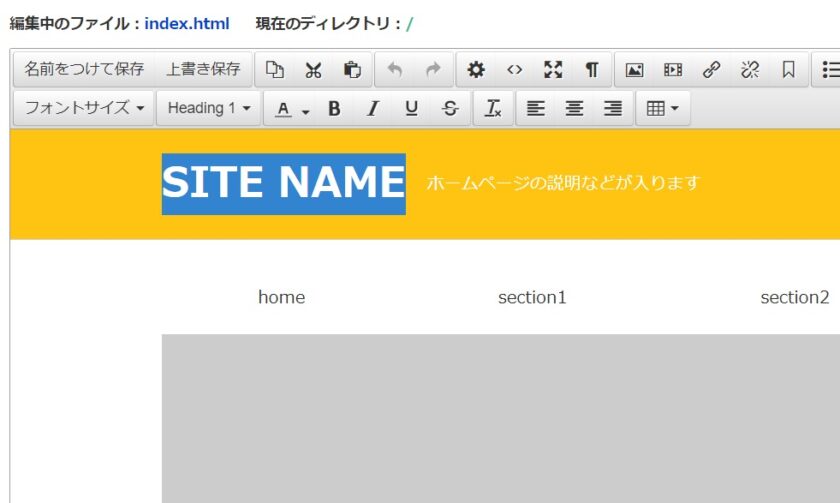This screenshot has height=503, width=840.
Task: Remove link with unlink icon
Action: point(750,70)
